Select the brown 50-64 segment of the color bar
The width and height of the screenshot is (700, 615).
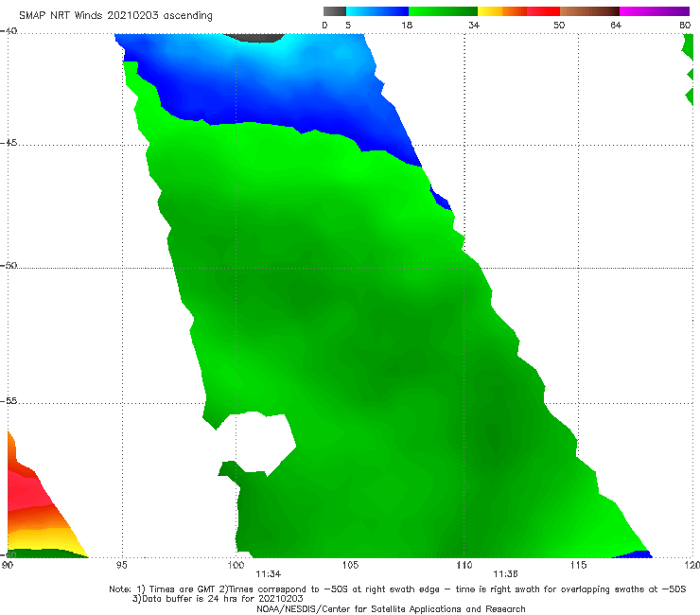pyautogui.click(x=589, y=11)
